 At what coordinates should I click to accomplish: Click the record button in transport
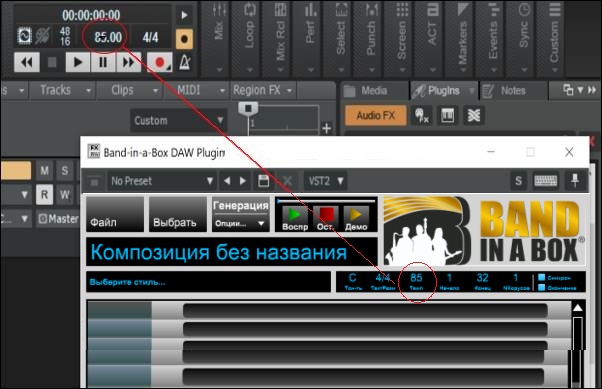[x=160, y=62]
